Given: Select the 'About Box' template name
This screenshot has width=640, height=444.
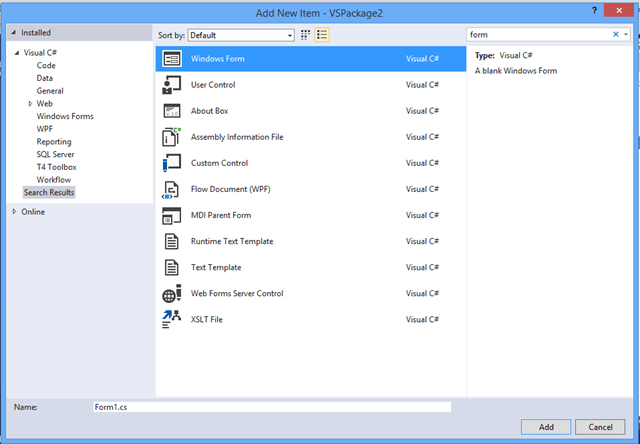Looking at the screenshot, I should [209, 111].
